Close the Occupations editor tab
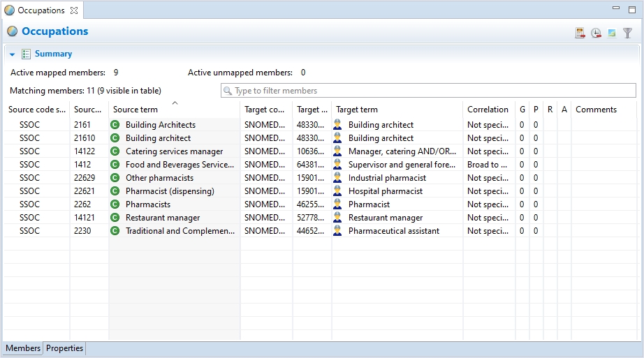This screenshot has width=644, height=358. point(74,10)
